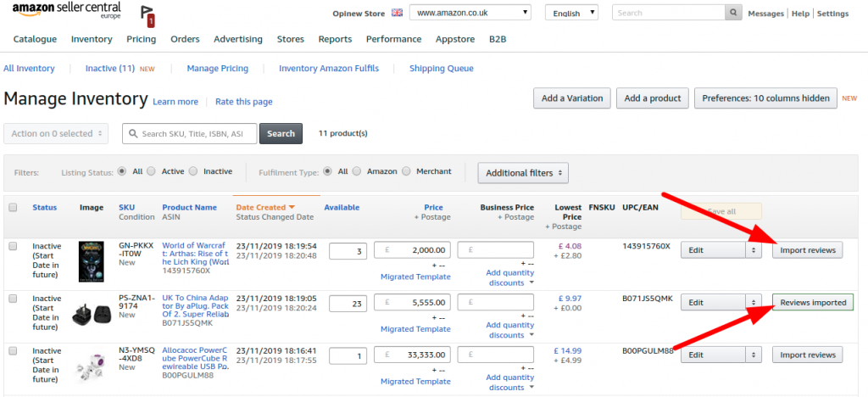Open Preferences: 10 columns hidden
This screenshot has height=397, width=868.
point(765,98)
